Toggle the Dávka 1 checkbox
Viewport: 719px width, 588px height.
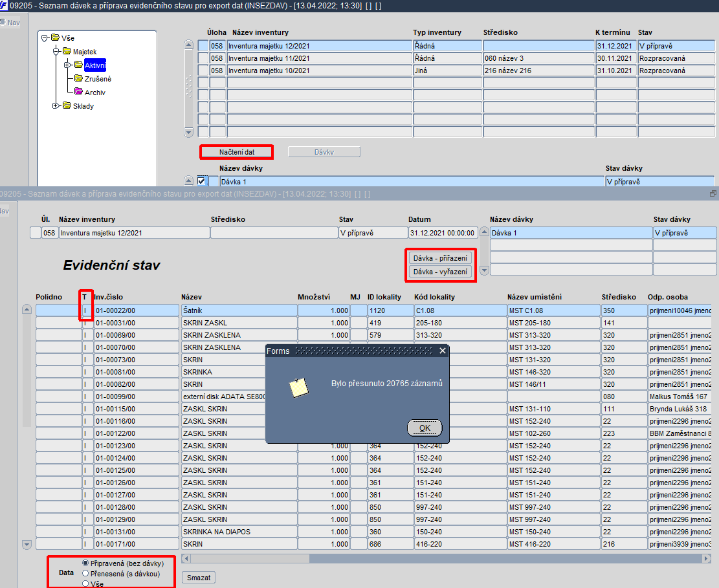point(201,181)
